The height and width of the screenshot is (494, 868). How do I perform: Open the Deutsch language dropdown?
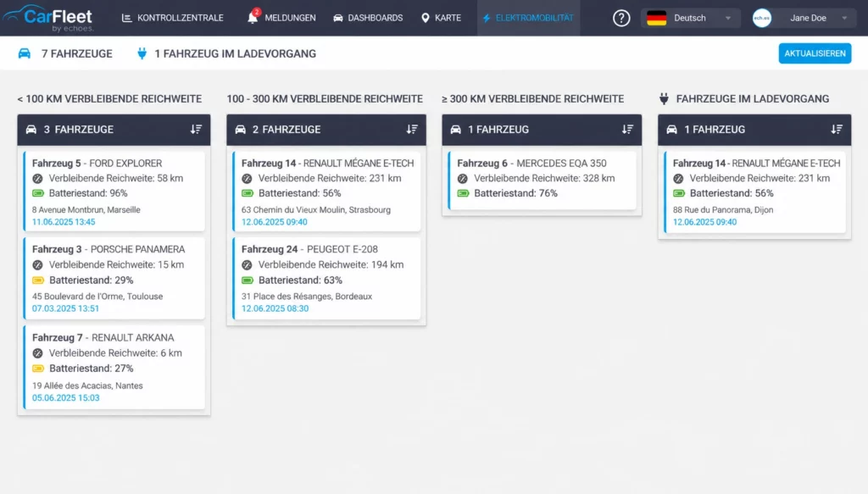689,18
